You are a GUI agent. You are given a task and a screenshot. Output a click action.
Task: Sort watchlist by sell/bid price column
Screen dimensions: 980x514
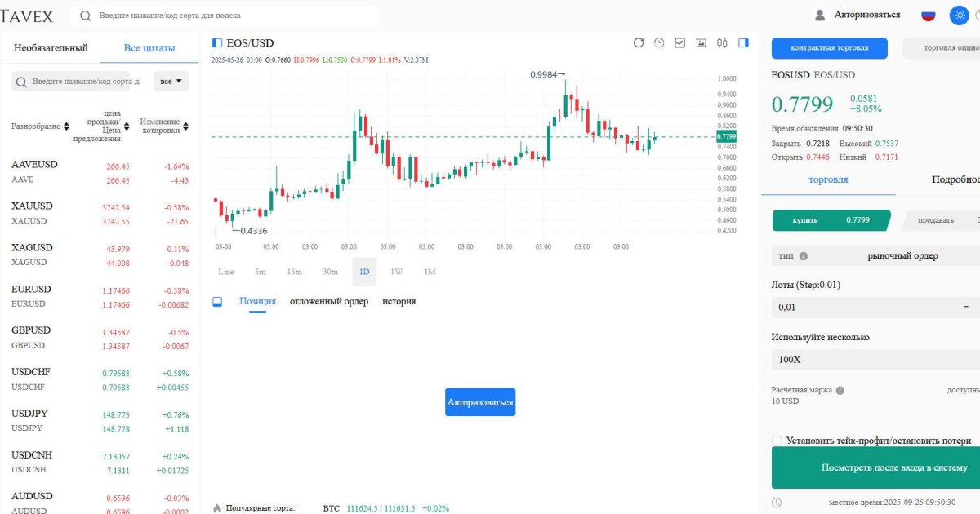pyautogui.click(x=102, y=126)
